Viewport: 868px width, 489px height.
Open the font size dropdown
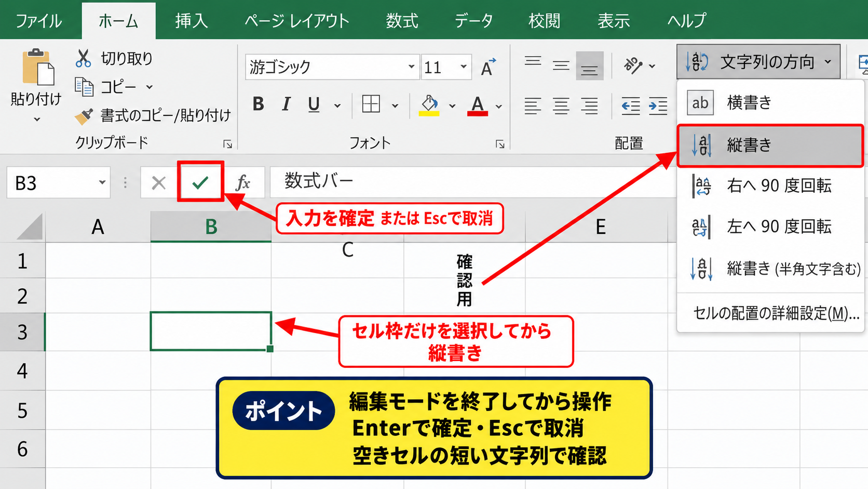point(464,67)
